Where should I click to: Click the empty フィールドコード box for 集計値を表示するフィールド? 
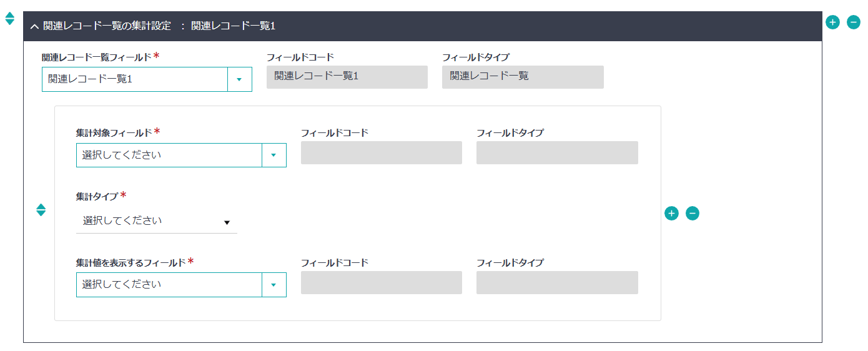(381, 283)
